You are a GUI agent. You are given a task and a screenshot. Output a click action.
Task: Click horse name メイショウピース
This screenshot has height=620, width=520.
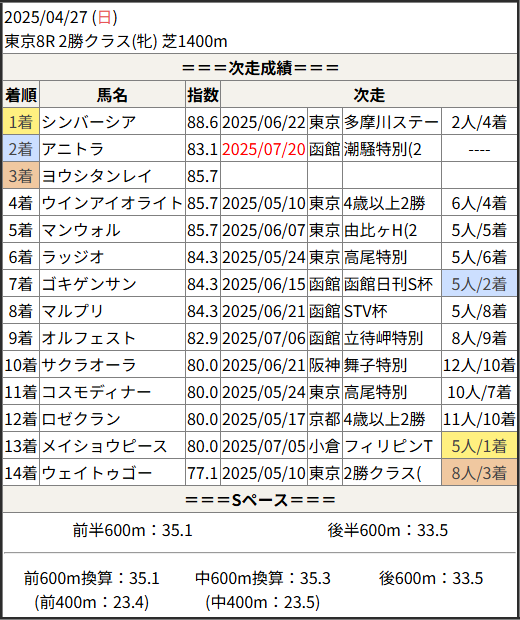coord(105,446)
